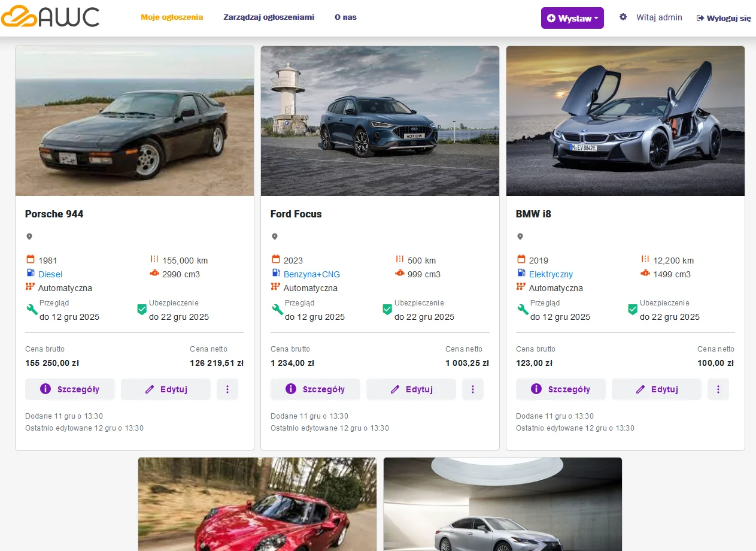Expand the BMW i8 more actions menu
756x551 pixels.
click(718, 389)
